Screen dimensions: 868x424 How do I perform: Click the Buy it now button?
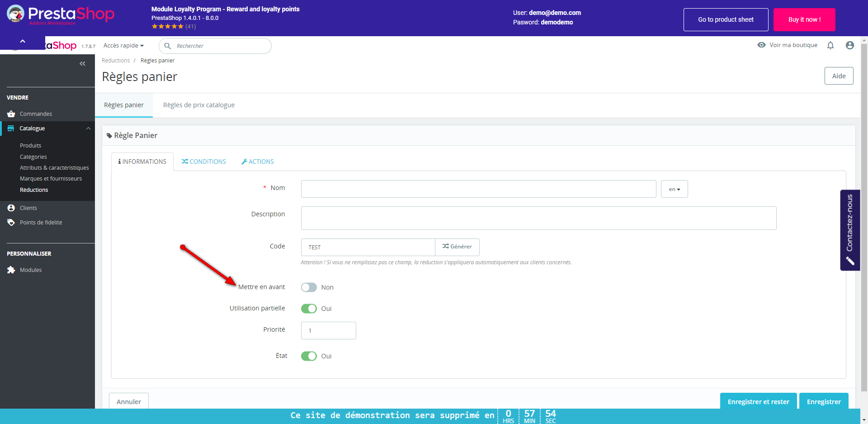tap(804, 19)
